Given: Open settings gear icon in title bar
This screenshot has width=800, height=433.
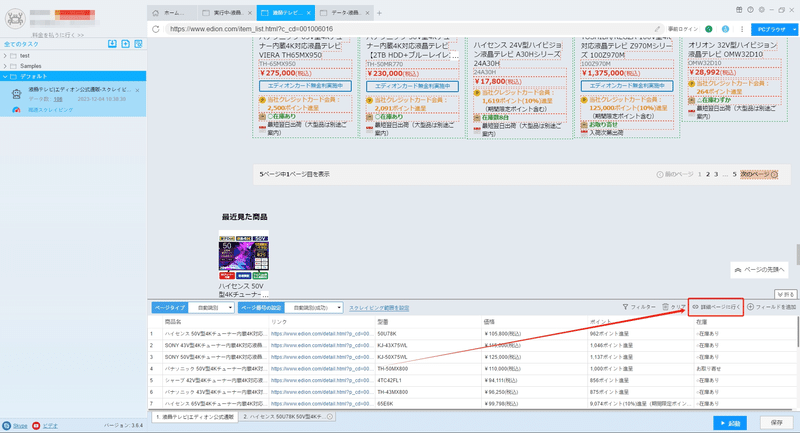Looking at the screenshot, I should click(762, 10).
